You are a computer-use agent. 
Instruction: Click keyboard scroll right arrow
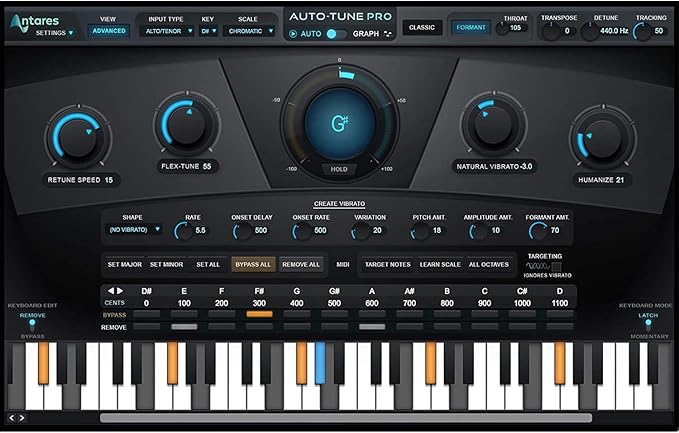[21, 418]
